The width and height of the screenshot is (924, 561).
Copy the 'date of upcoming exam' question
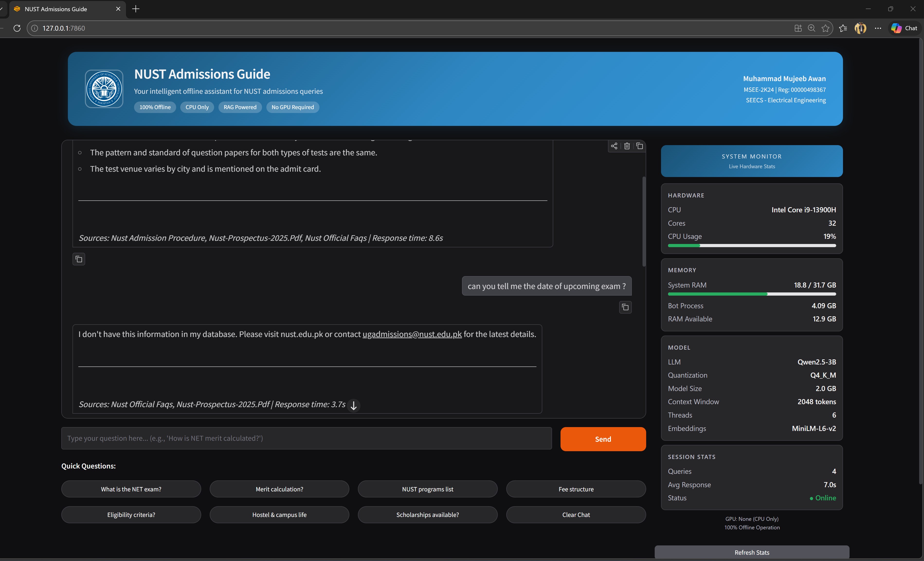click(625, 307)
